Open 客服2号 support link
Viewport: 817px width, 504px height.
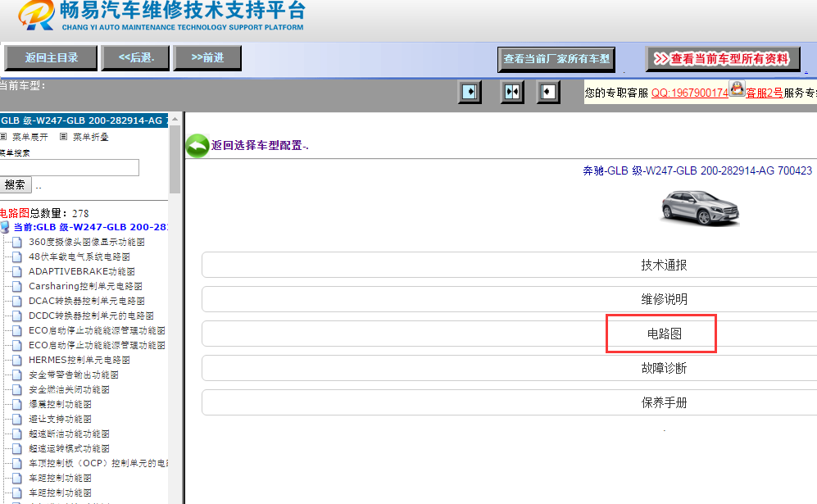click(765, 93)
